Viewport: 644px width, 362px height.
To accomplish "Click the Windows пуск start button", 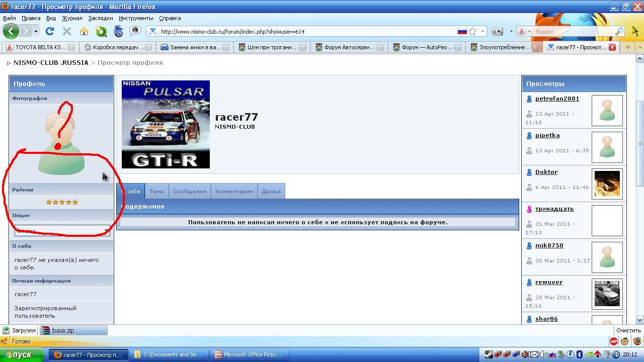I will click(23, 354).
